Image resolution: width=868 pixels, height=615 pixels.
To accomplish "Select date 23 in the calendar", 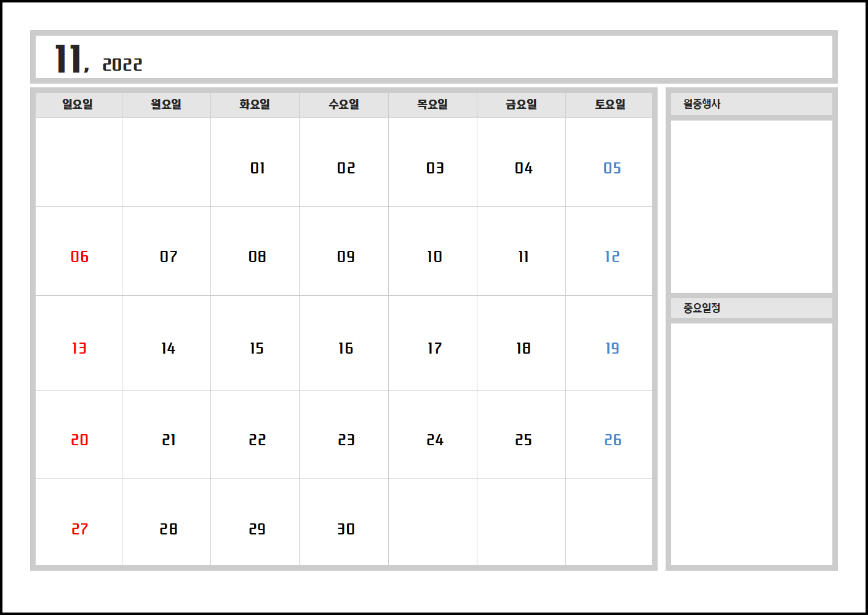I will point(346,440).
